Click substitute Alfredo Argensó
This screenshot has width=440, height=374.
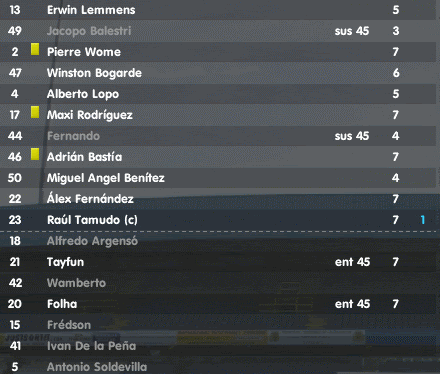click(x=92, y=241)
